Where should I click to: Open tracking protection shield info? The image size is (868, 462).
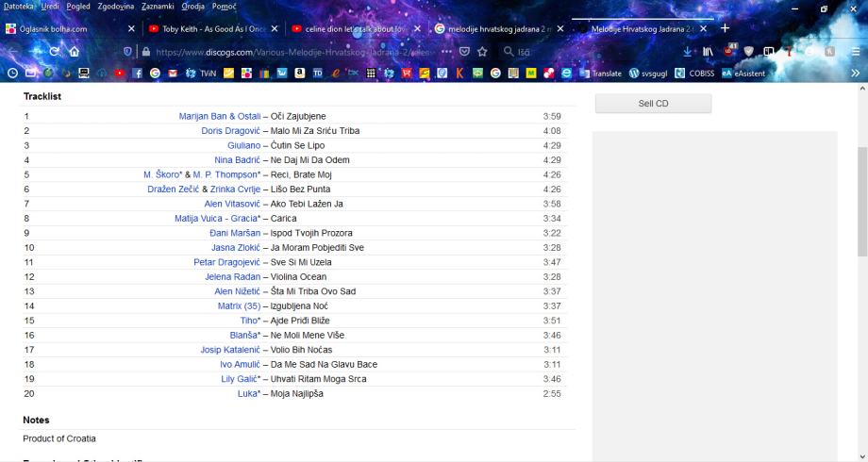128,52
